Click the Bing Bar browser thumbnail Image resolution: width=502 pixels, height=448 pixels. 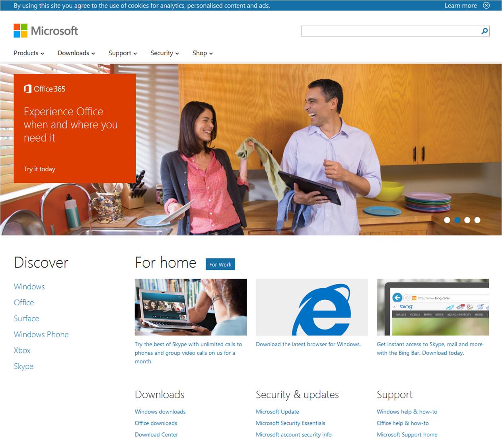pyautogui.click(x=433, y=307)
